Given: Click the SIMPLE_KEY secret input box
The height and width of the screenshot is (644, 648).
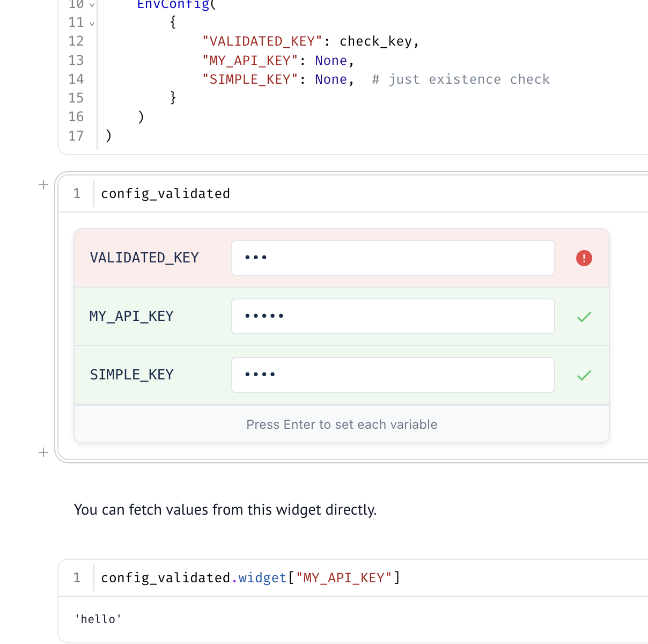Looking at the screenshot, I should pos(393,375).
